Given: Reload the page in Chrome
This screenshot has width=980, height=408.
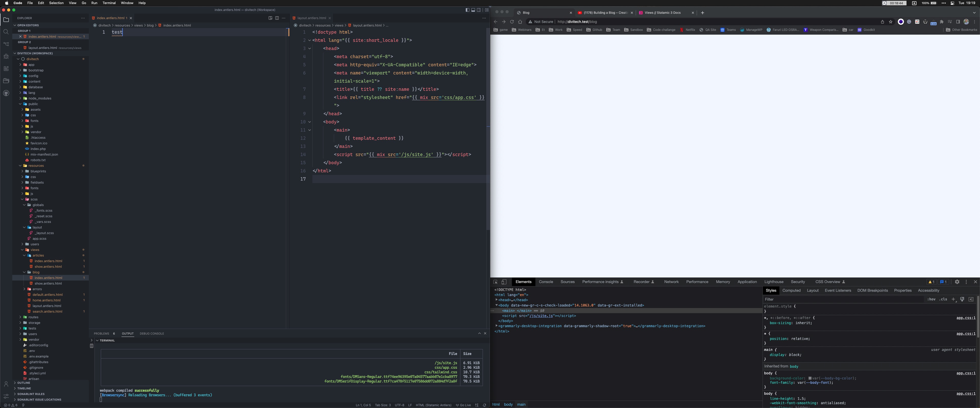Looking at the screenshot, I should [x=512, y=22].
